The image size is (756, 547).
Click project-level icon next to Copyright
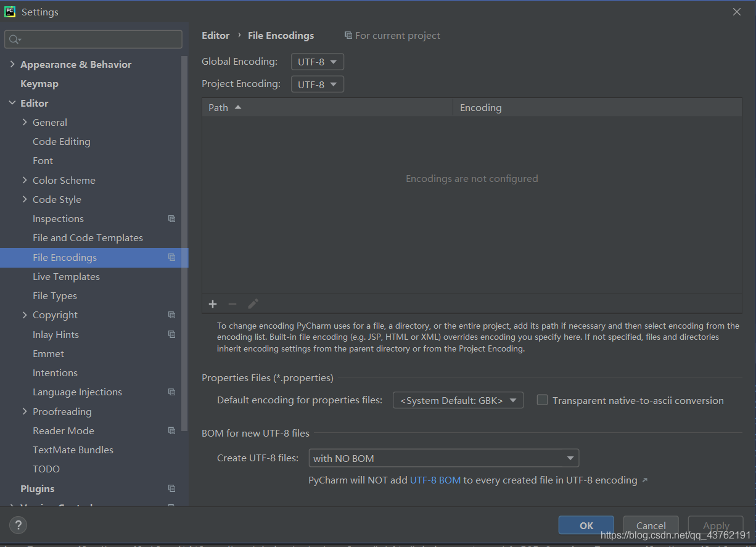pos(172,315)
